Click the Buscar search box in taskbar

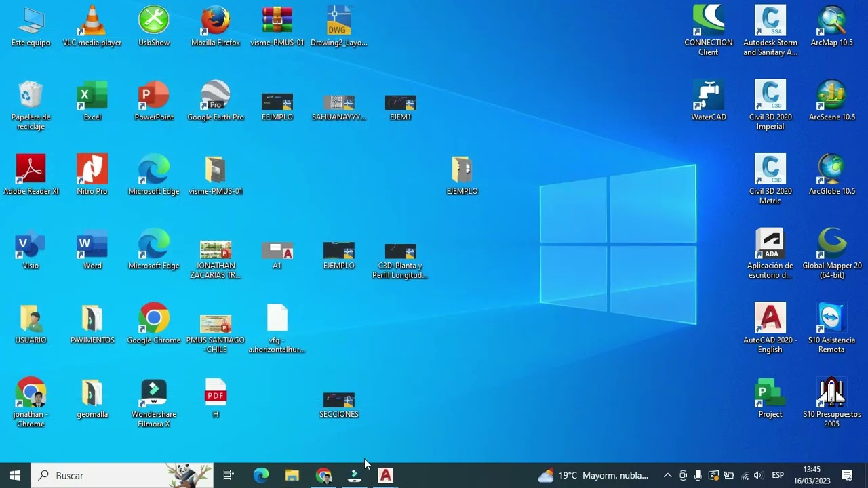123,475
